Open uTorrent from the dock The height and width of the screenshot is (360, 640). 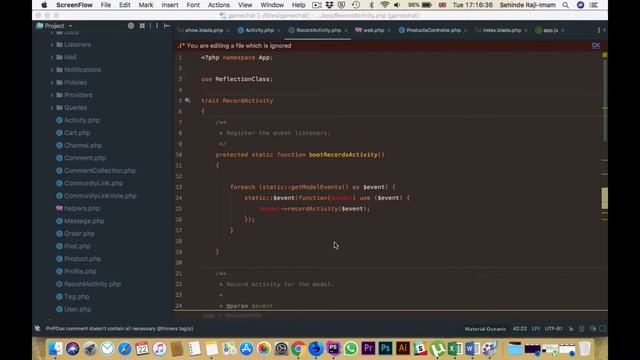437,349
